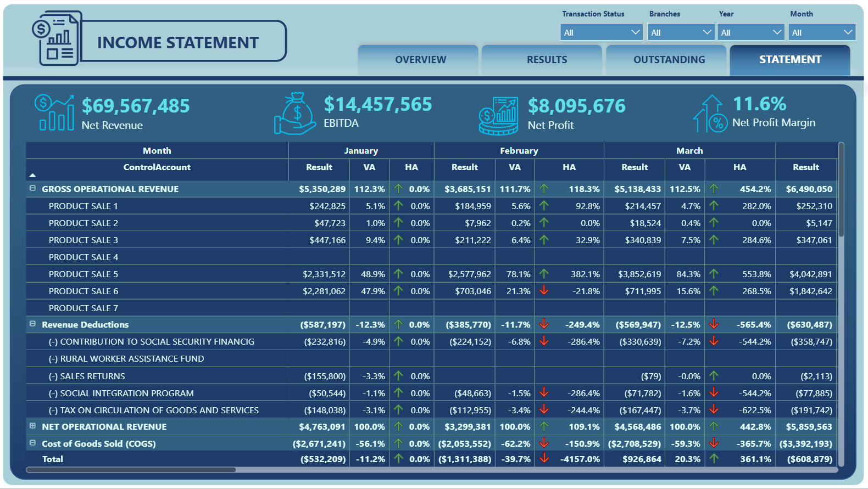
Task: Collapse the Revenue Deductions group
Action: coord(32,324)
